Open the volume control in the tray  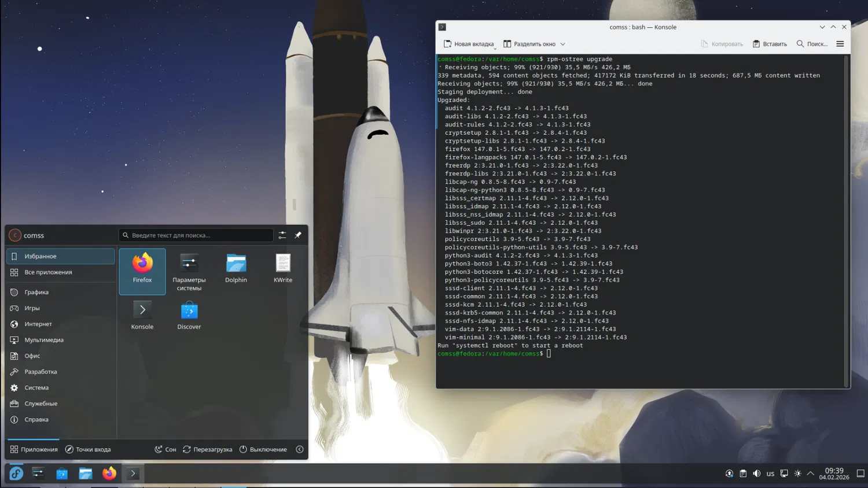tap(757, 474)
